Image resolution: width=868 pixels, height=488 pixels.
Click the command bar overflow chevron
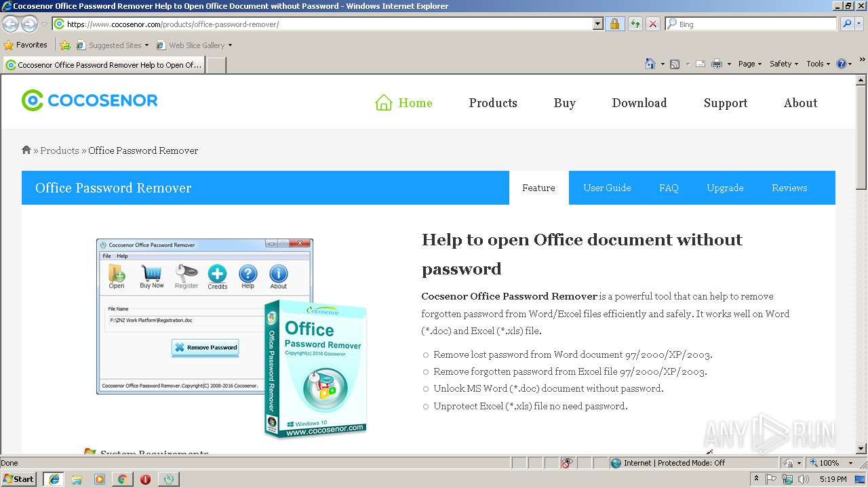pyautogui.click(x=862, y=60)
